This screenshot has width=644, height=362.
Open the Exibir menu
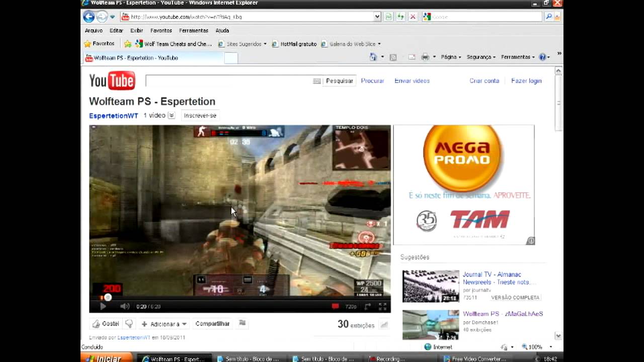click(137, 31)
